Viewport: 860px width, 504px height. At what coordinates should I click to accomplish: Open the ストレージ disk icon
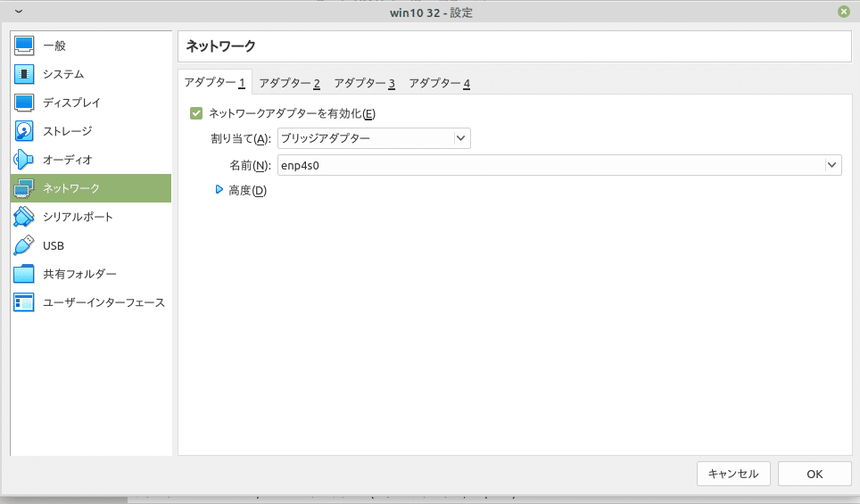[24, 131]
